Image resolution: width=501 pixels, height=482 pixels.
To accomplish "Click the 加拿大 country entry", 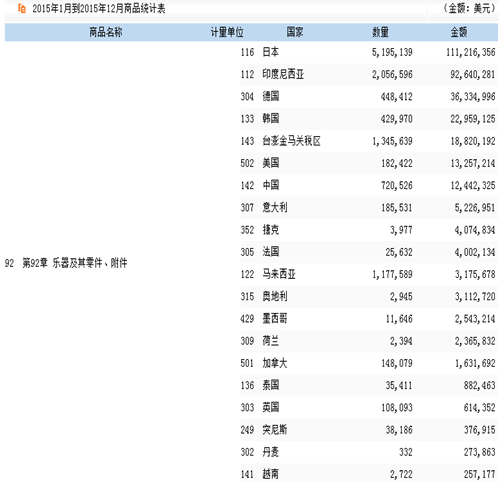I will (275, 363).
